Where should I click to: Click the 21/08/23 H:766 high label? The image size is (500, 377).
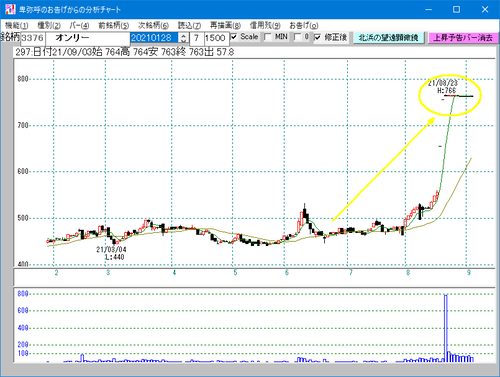pyautogui.click(x=444, y=87)
